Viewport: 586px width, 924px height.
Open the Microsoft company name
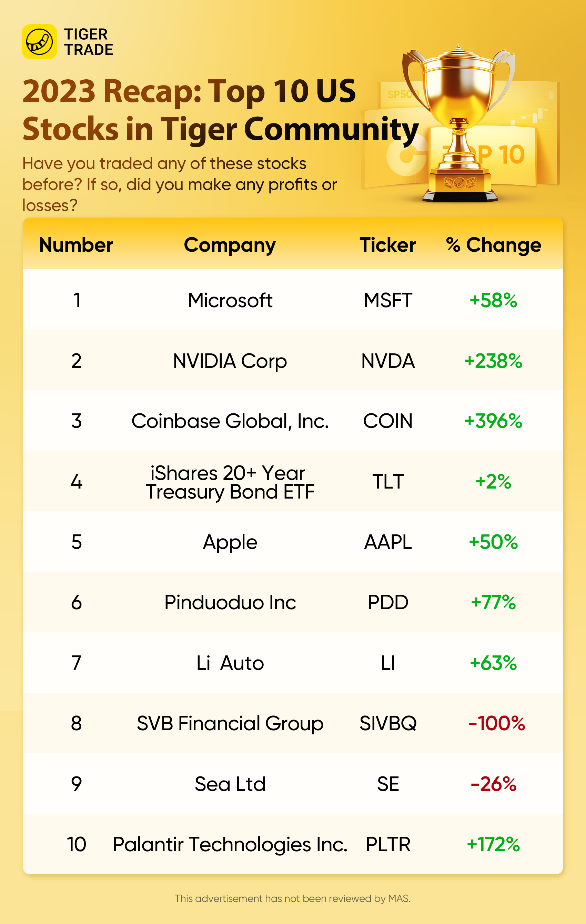pyautogui.click(x=230, y=300)
